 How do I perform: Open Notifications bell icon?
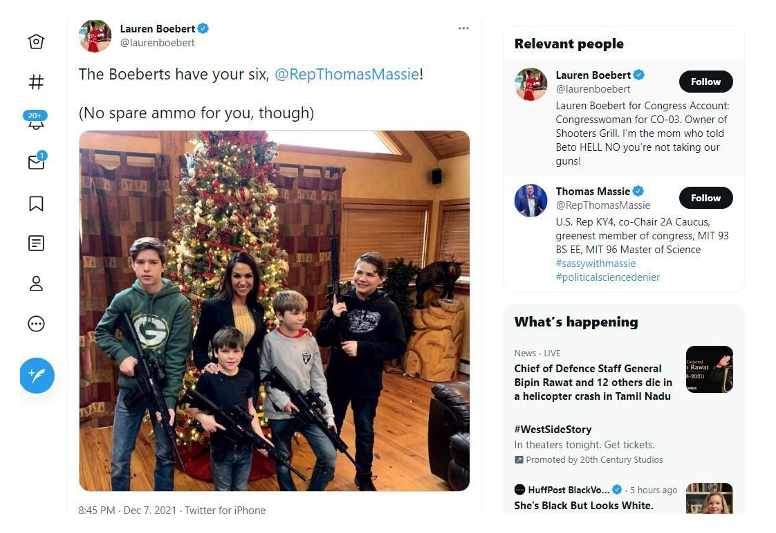36,122
